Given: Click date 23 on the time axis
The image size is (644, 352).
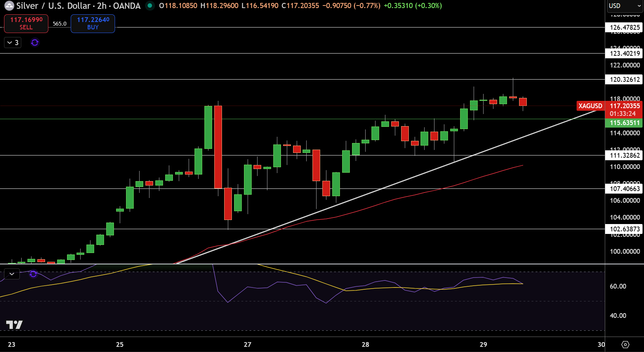Looking at the screenshot, I should pos(12,345).
